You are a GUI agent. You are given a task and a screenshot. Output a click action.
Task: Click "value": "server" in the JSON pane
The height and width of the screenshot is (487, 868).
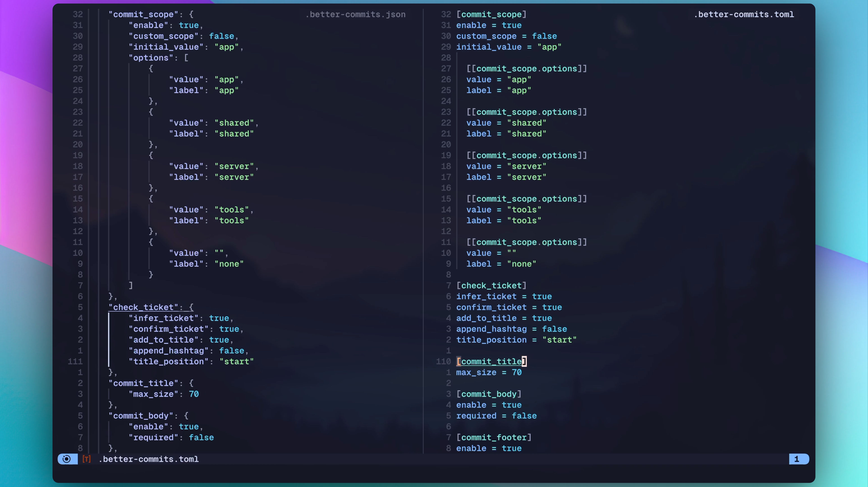click(x=214, y=166)
